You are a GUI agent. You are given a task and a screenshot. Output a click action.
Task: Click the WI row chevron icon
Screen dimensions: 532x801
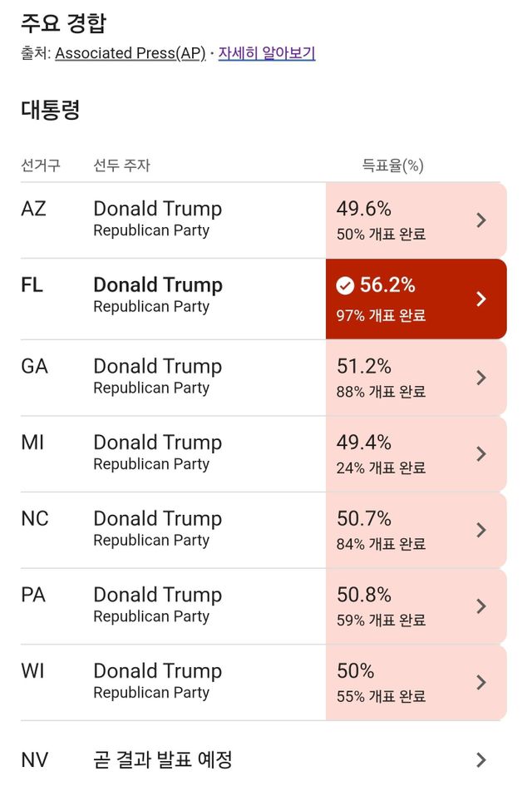[480, 683]
